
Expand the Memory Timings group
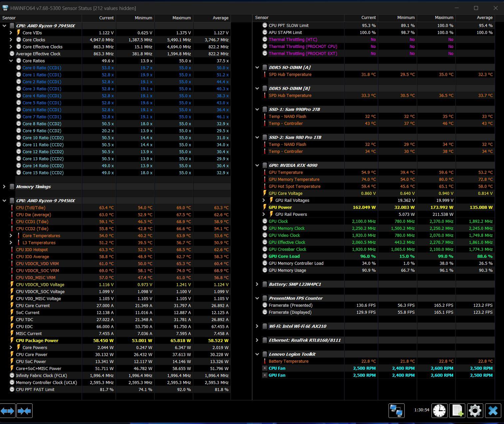[x=4, y=187]
